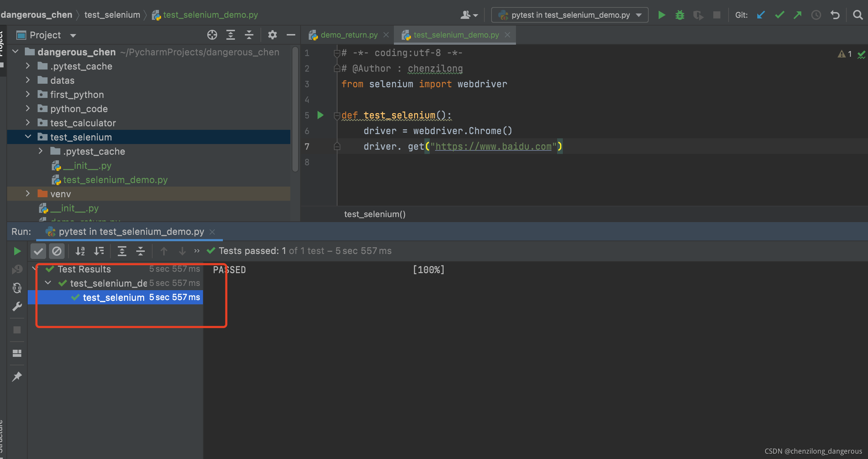This screenshot has height=459, width=868.
Task: Expand the venv folder
Action: [28, 194]
